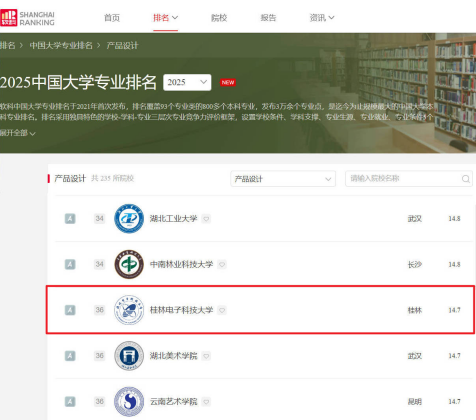This screenshot has height=420, width=476.
Task: Expand full description with 展开全部
Action: tap(17, 133)
